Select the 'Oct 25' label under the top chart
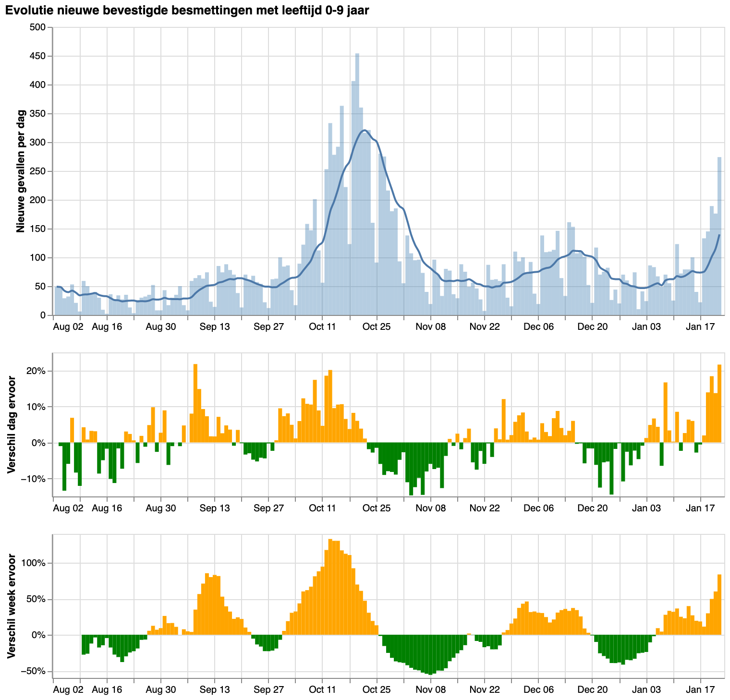This screenshot has width=730, height=700. (x=377, y=327)
